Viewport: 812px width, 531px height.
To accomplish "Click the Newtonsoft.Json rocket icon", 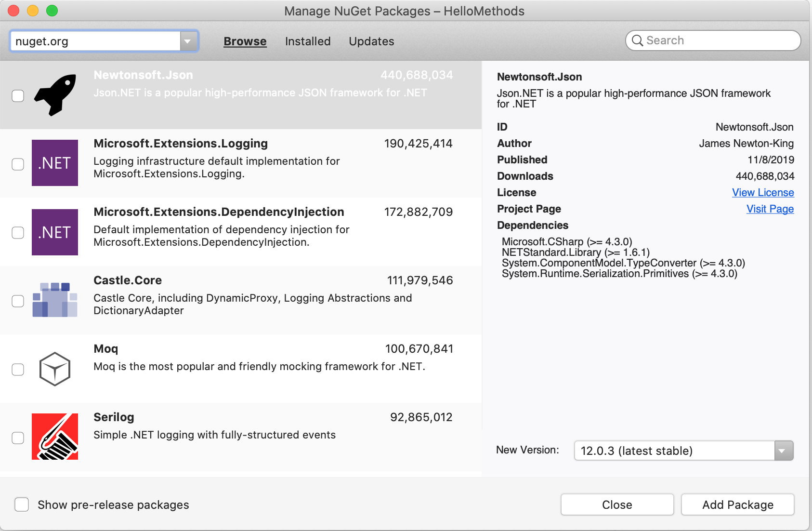I will [55, 95].
